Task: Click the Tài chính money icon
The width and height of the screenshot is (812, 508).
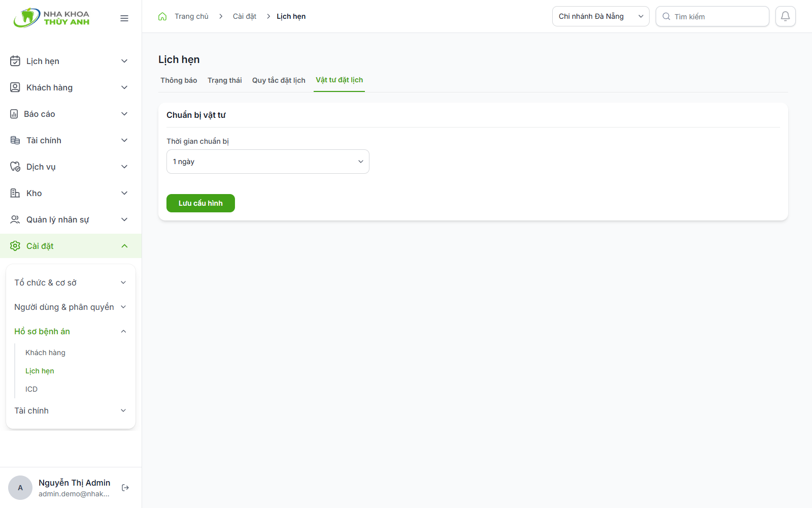Action: coord(15,140)
